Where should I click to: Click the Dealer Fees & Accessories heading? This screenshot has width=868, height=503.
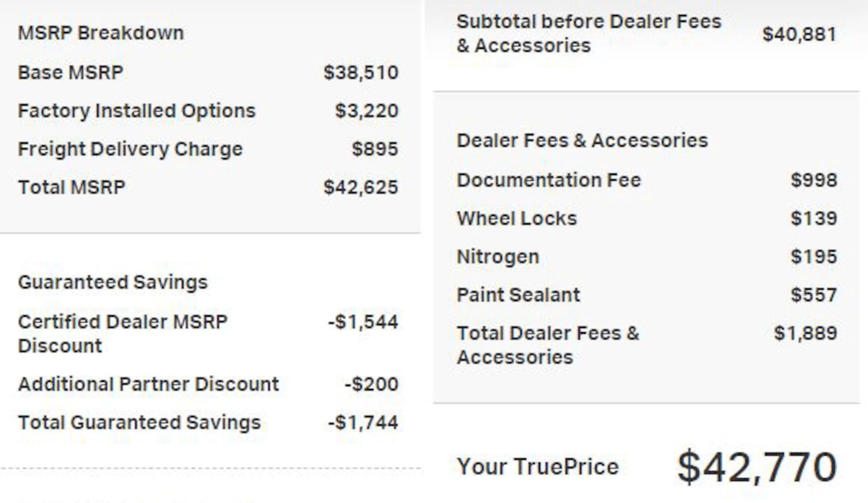tap(582, 141)
